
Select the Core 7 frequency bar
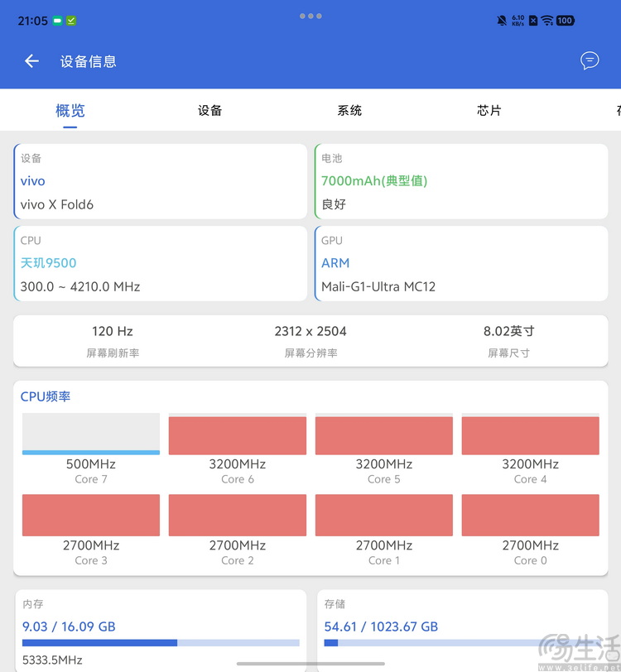(x=91, y=434)
